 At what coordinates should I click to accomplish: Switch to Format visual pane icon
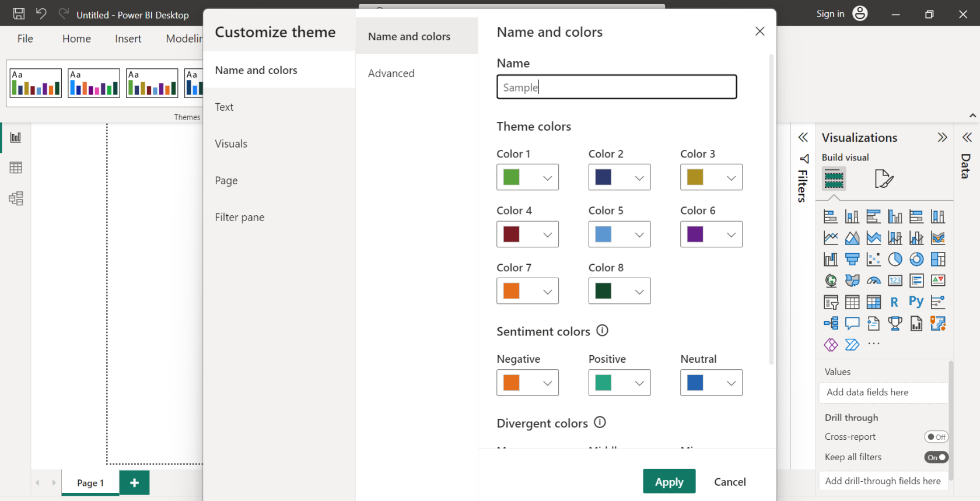click(884, 178)
